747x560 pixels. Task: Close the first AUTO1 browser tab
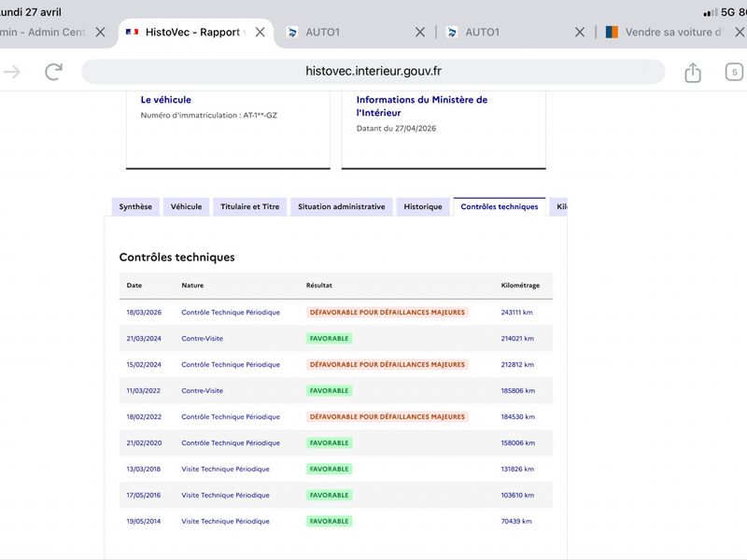pyautogui.click(x=419, y=32)
